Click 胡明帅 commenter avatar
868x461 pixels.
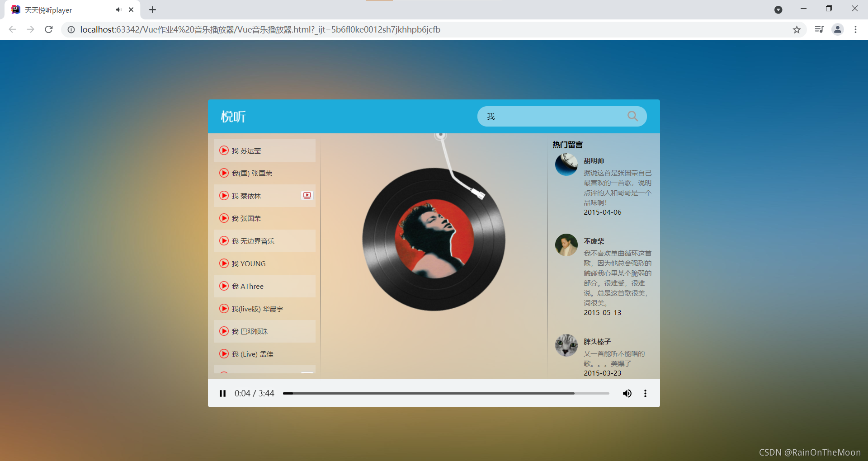(566, 165)
